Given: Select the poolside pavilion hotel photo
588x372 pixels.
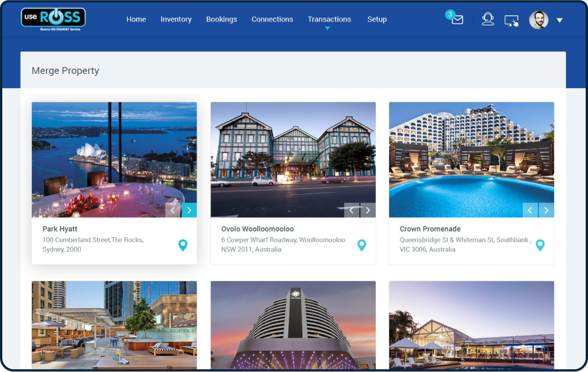Looking at the screenshot, I should point(472,325).
